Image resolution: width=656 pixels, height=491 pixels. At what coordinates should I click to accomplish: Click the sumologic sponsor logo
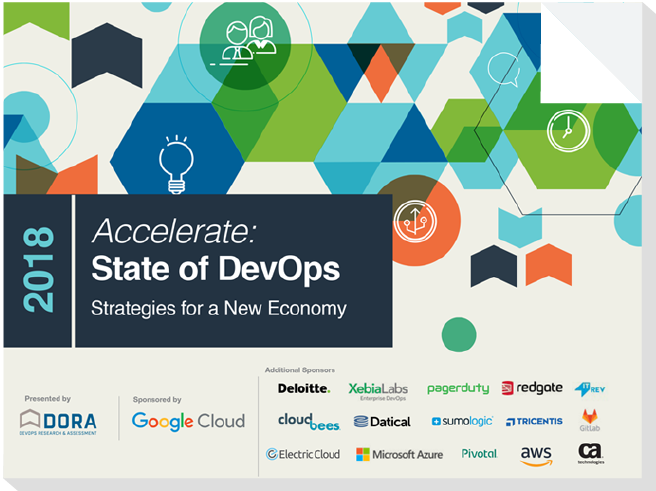click(462, 421)
